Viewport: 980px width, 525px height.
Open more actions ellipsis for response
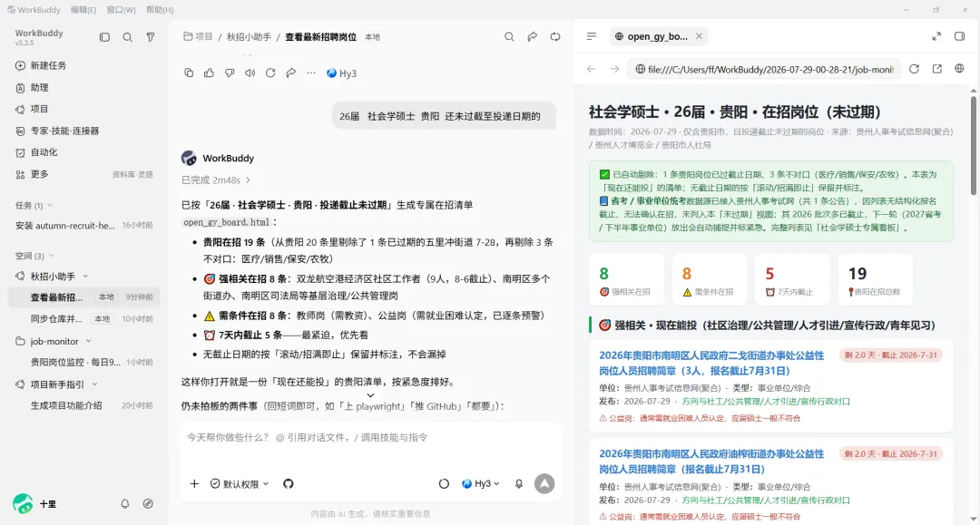click(x=311, y=73)
